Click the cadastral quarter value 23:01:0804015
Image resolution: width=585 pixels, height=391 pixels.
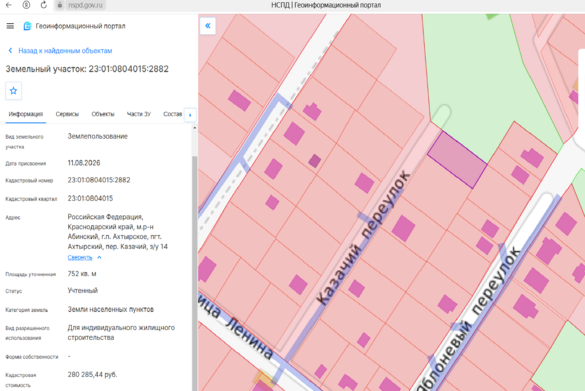[90, 198]
